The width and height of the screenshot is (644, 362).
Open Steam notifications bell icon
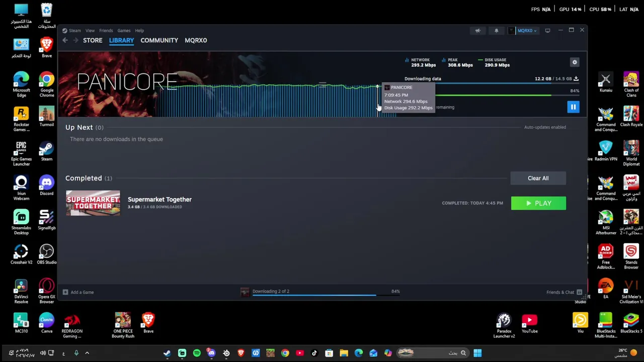point(496,31)
